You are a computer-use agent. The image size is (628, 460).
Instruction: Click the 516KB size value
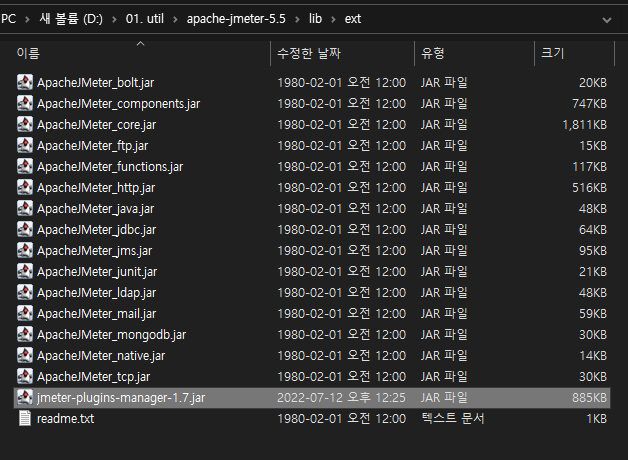(x=590, y=188)
